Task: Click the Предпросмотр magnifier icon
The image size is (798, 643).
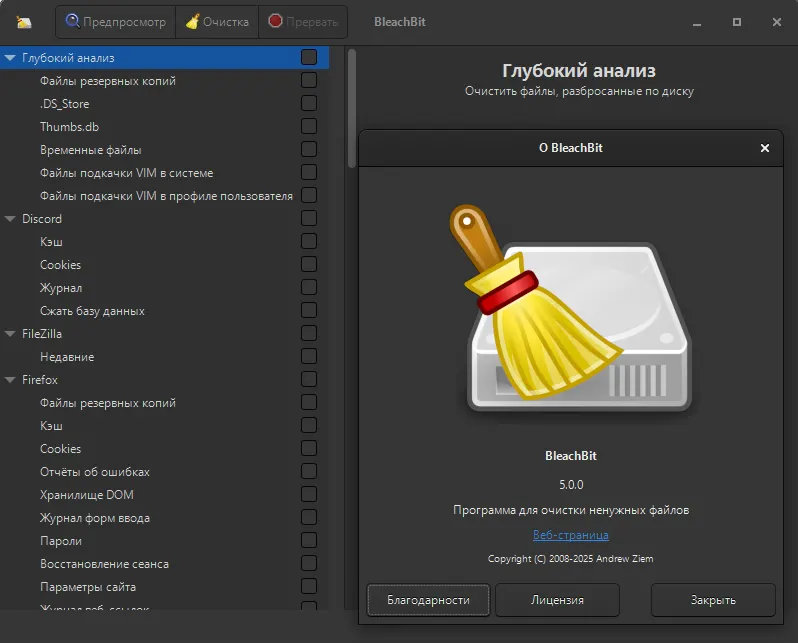Action: click(72, 21)
